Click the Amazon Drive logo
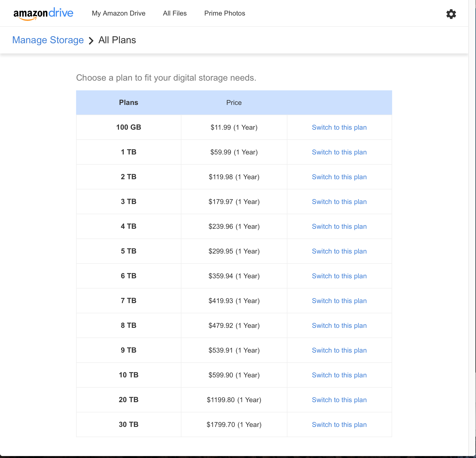This screenshot has height=458, width=476. (43, 14)
